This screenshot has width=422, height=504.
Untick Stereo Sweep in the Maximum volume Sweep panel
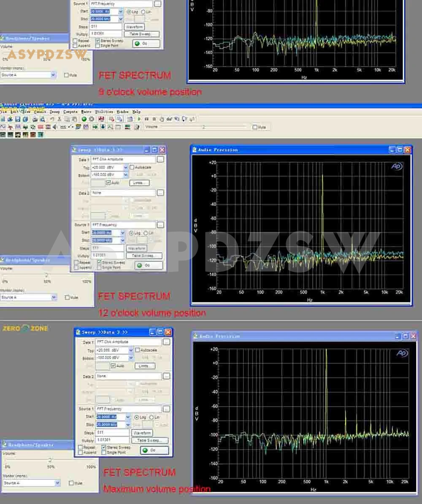[x=104, y=447]
